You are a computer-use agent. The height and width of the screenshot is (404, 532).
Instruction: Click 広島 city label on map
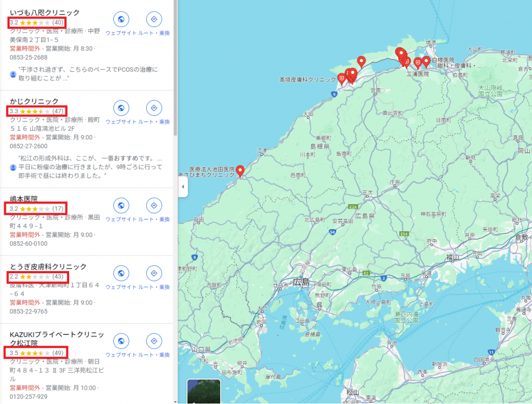(x=301, y=282)
